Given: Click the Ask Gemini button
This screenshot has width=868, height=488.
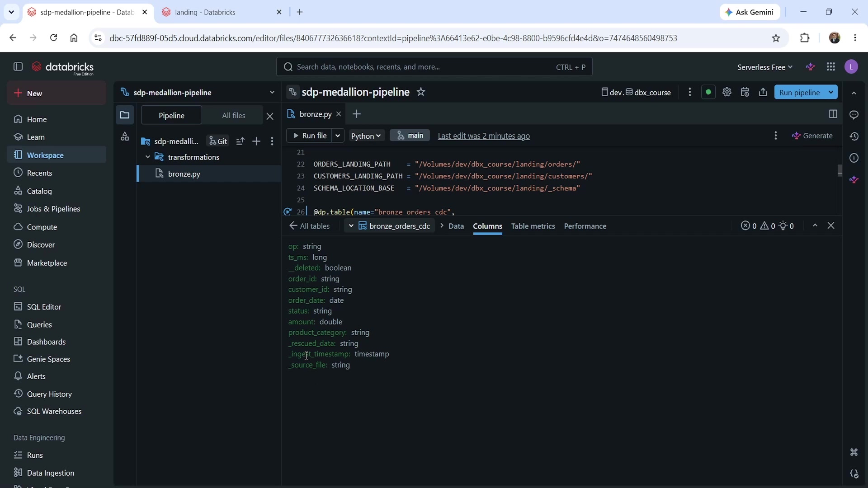Looking at the screenshot, I should click(750, 12).
